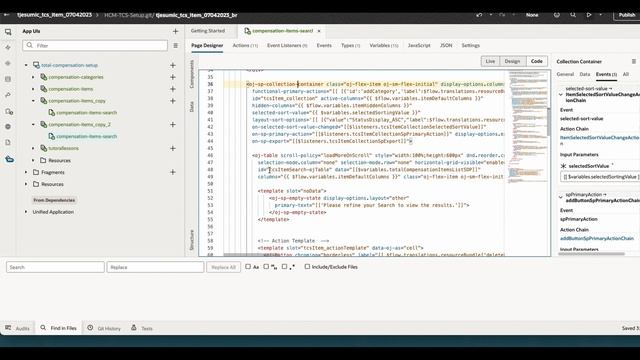640x360 pixels.
Task: Toggle the match case Aa checkbox
Action: click(x=248, y=267)
